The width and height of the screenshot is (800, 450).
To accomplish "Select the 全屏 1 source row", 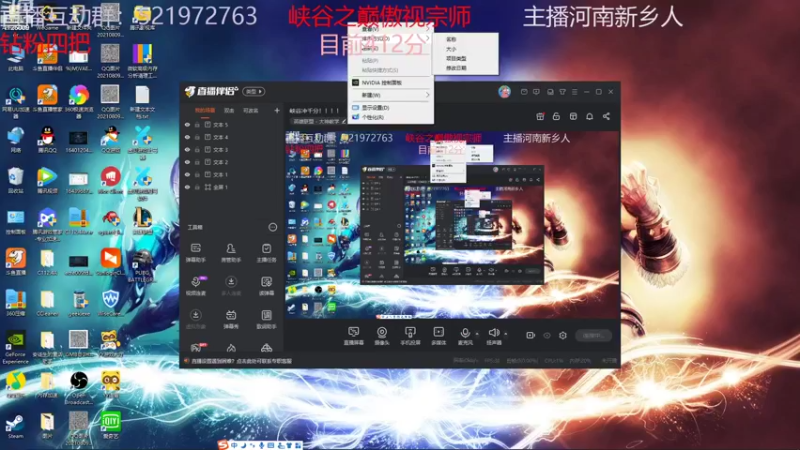I will point(231,187).
